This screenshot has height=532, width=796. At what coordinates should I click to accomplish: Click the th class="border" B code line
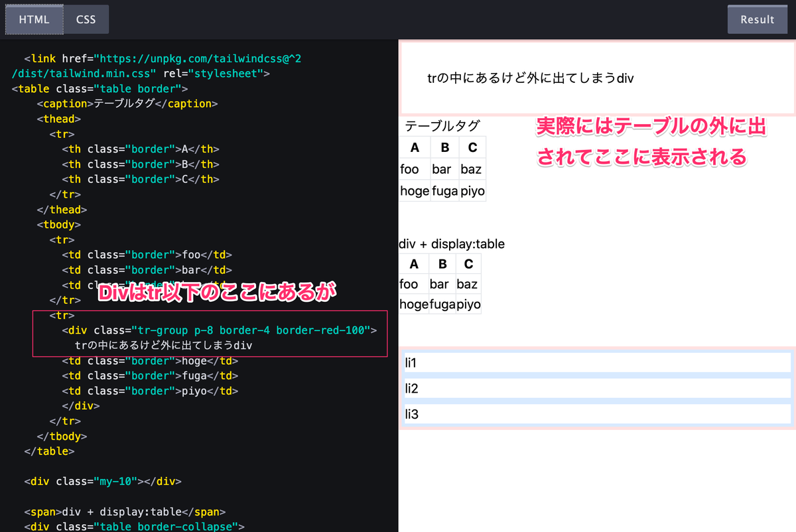pos(141,165)
